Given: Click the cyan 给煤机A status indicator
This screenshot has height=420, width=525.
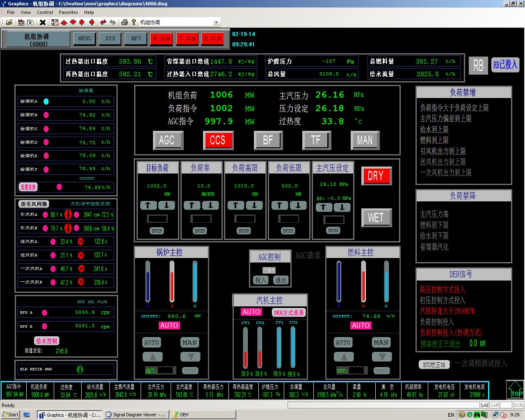Looking at the screenshot, I should [x=46, y=101].
